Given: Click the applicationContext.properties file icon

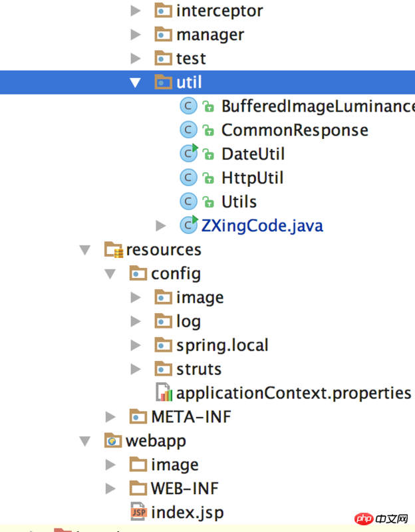Looking at the screenshot, I should [164, 393].
